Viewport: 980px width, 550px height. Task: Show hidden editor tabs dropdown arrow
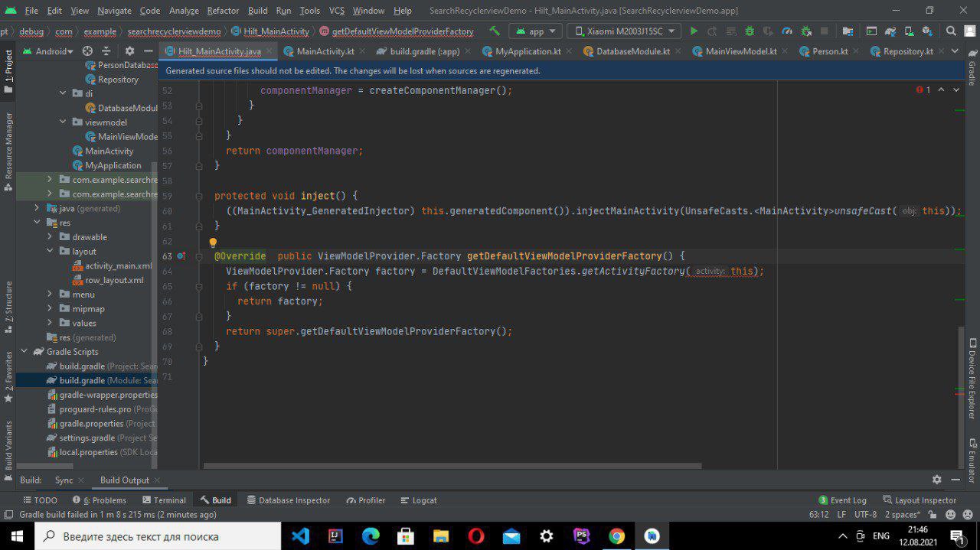pyautogui.click(x=954, y=51)
